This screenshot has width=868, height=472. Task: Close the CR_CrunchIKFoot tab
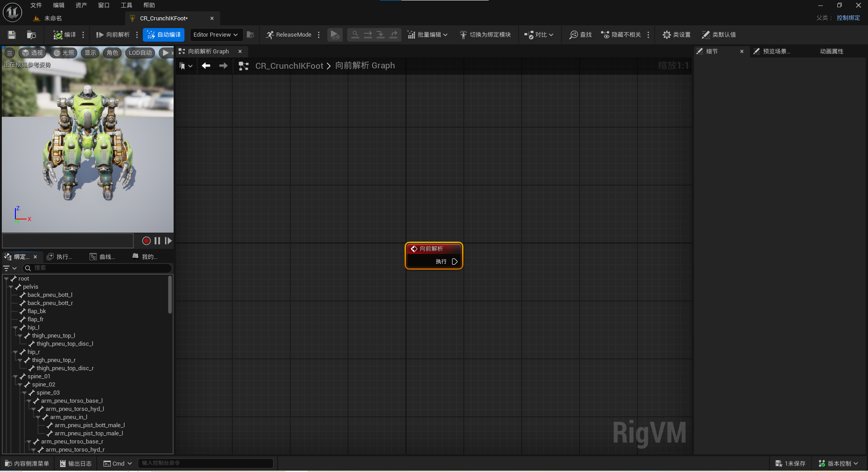(212, 19)
